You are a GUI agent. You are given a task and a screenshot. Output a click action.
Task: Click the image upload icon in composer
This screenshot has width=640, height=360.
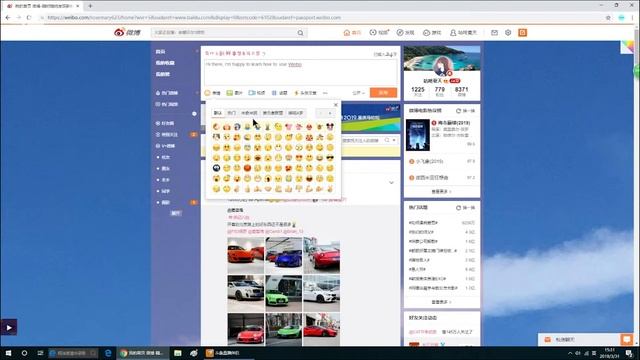(x=234, y=93)
